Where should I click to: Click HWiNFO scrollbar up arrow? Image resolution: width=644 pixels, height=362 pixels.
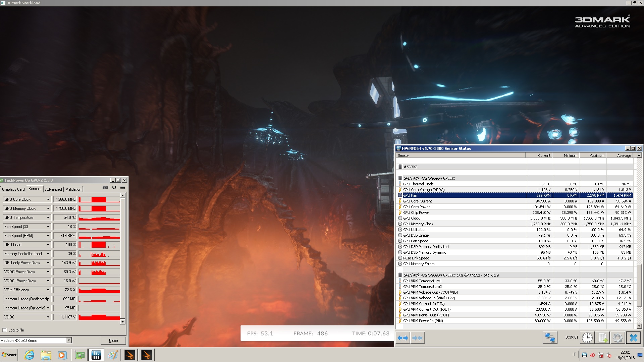click(639, 156)
